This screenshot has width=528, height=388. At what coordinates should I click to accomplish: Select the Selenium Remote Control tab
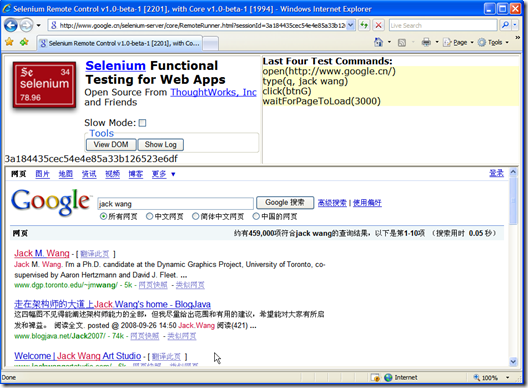click(120, 43)
